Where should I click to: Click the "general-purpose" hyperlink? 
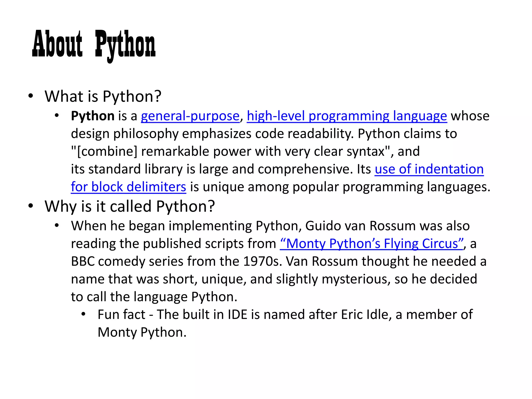(190, 116)
